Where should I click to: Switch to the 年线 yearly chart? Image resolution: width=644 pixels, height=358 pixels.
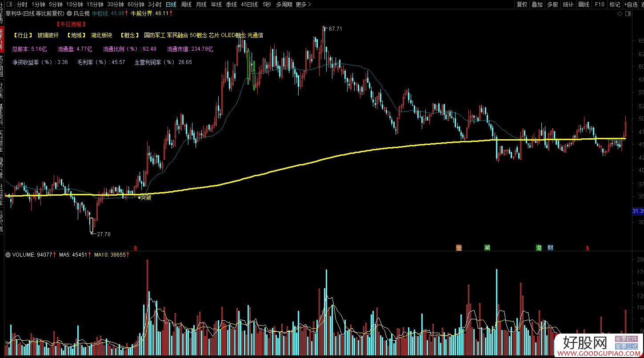tap(216, 4)
